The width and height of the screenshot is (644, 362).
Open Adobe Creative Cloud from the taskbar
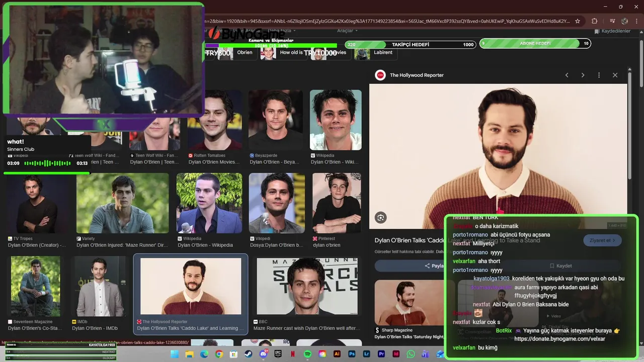coord(323,354)
